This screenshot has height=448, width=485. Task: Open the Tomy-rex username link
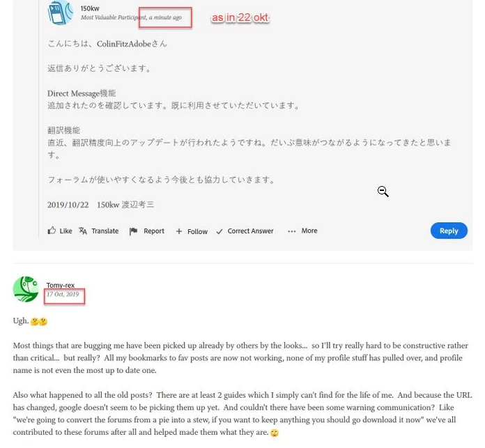[61, 285]
